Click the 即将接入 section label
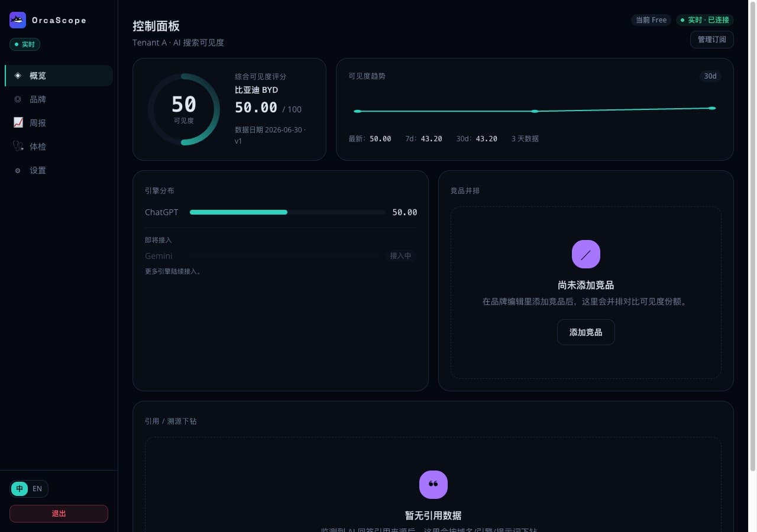This screenshot has height=532, width=757. pyautogui.click(x=158, y=240)
